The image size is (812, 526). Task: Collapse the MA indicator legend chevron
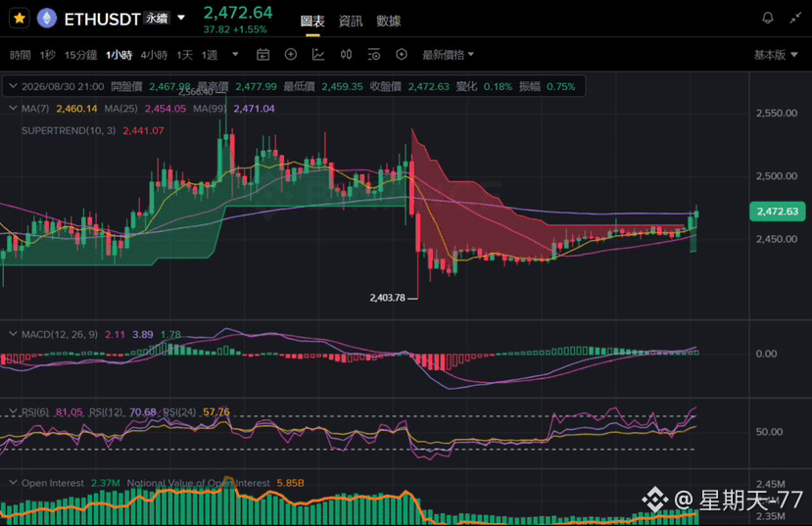[x=13, y=108]
